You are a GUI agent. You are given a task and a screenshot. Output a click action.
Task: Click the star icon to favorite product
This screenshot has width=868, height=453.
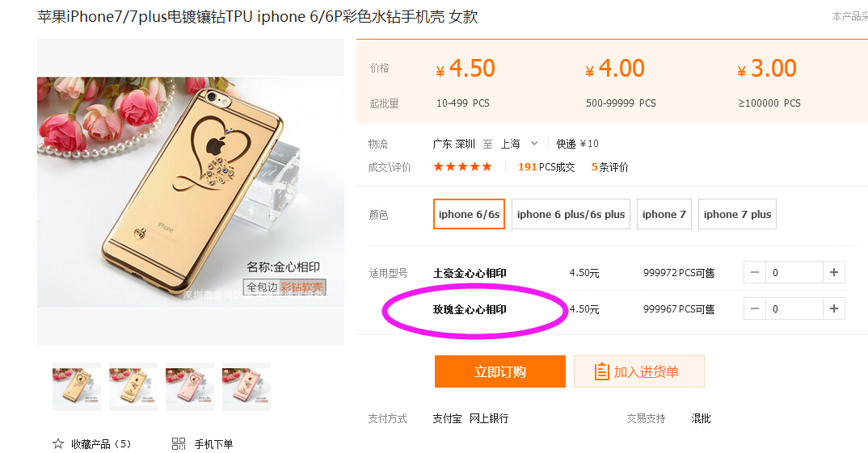point(57,443)
